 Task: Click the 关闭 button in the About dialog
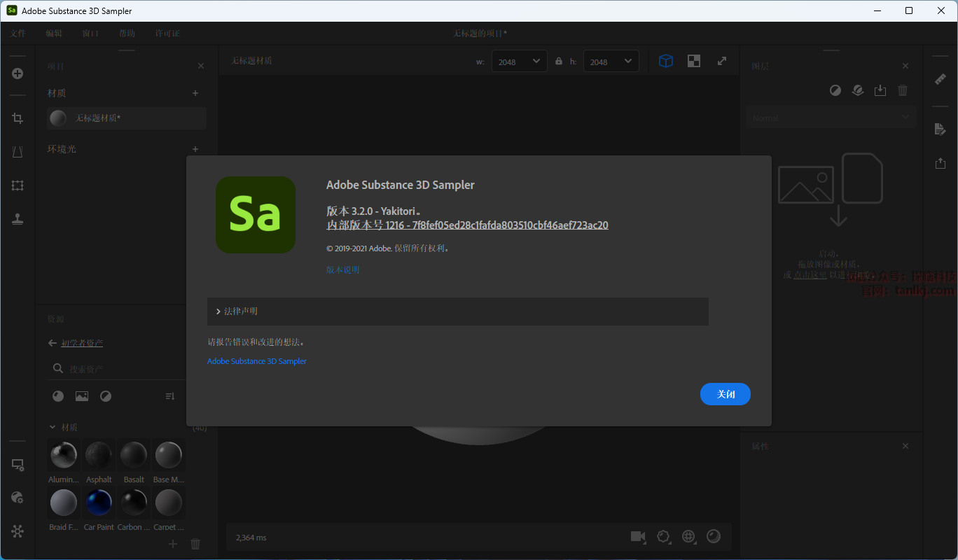(726, 394)
